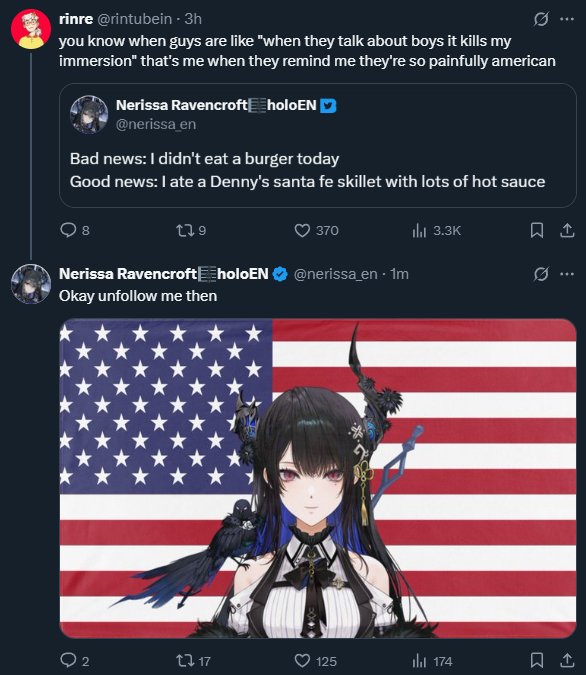Click Grok icon on Nerissa's reply
The height and width of the screenshot is (675, 586).
click(541, 274)
